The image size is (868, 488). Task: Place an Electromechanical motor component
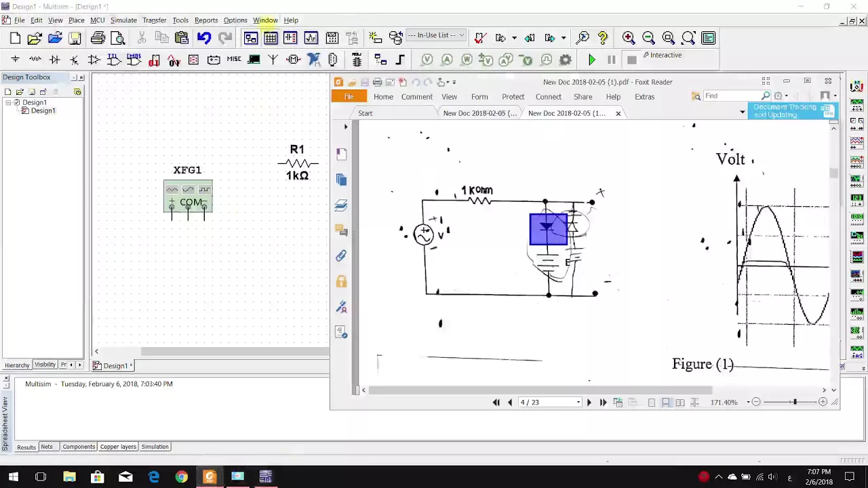point(294,60)
